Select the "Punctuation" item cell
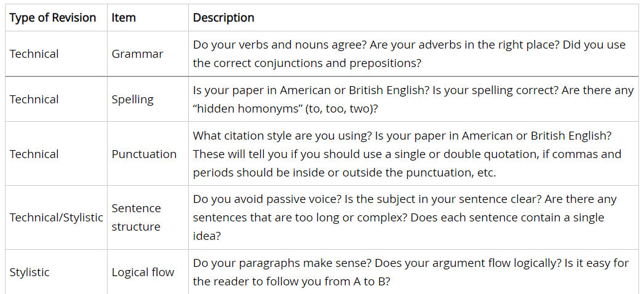The height and width of the screenshot is (294, 644). pos(144,154)
